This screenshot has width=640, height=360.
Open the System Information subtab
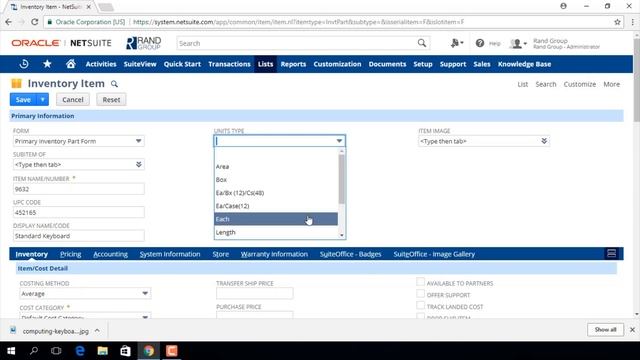[170, 254]
